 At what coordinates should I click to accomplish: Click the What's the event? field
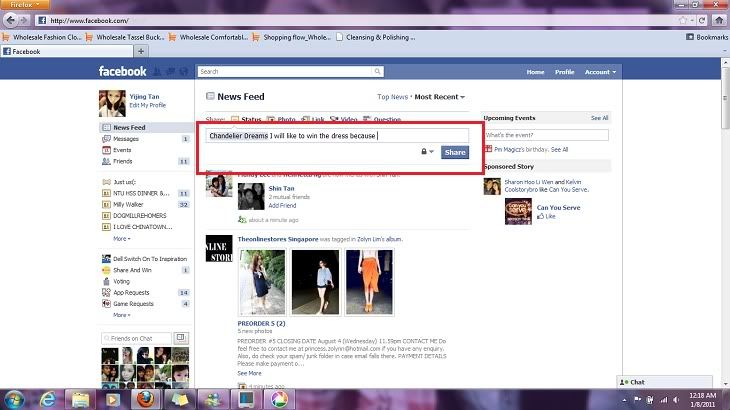[546, 135]
